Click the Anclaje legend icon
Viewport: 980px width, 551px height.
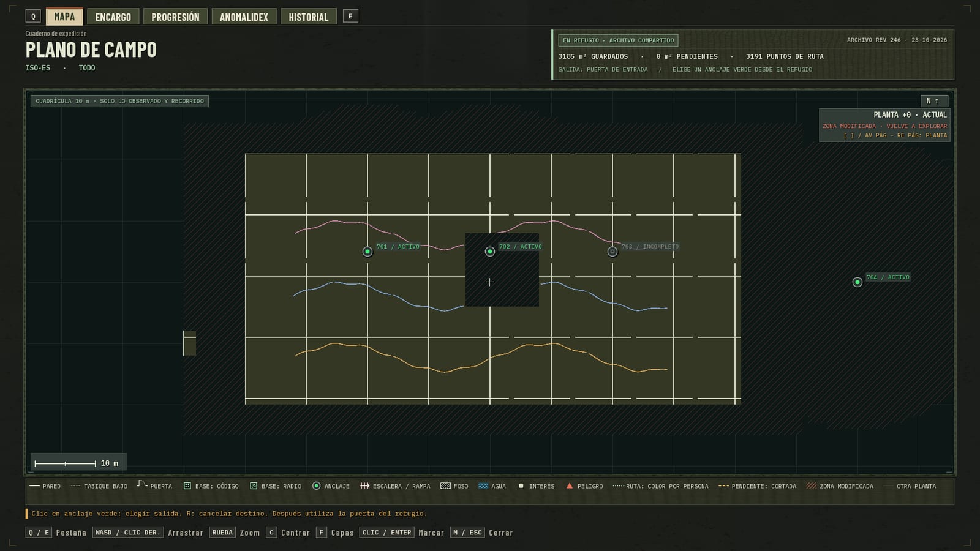point(317,486)
